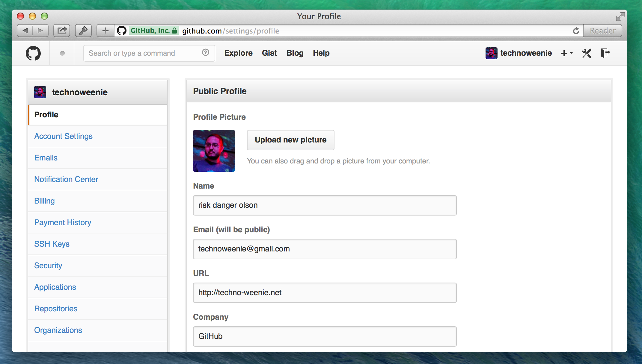Click the browser back arrow
Screen dimensions: 642x364
pyautogui.click(x=25, y=31)
